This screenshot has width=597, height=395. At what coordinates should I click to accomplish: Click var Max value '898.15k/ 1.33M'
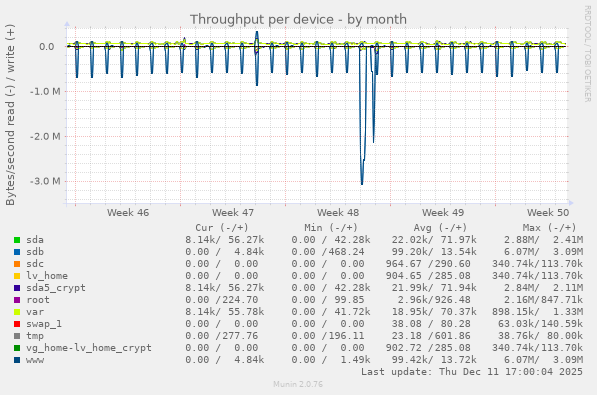tap(537, 312)
